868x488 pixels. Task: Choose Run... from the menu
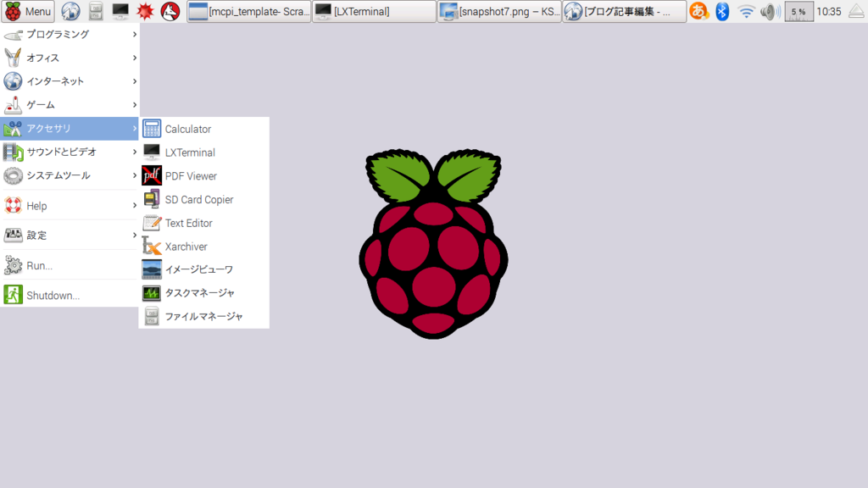coord(70,265)
